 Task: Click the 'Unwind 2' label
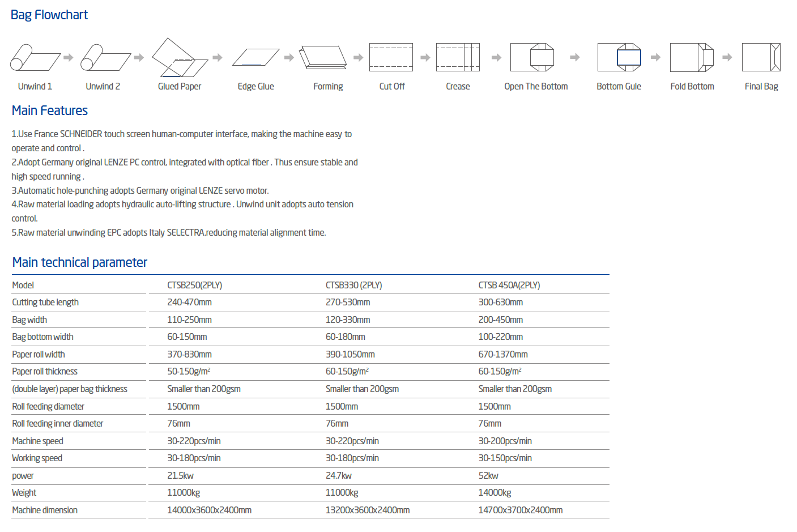point(103,86)
